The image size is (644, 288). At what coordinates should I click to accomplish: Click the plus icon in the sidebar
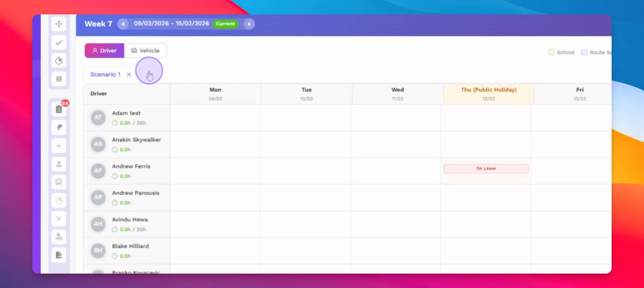pos(59,146)
